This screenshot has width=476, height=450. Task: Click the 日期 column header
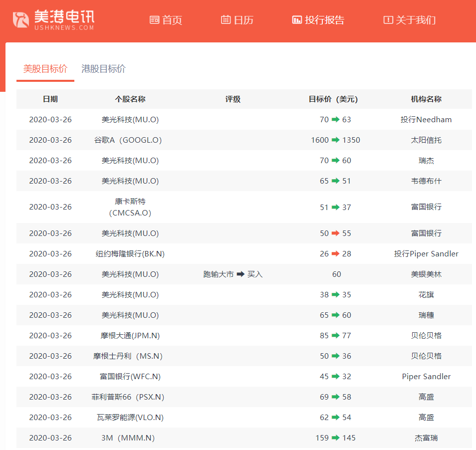pos(50,99)
